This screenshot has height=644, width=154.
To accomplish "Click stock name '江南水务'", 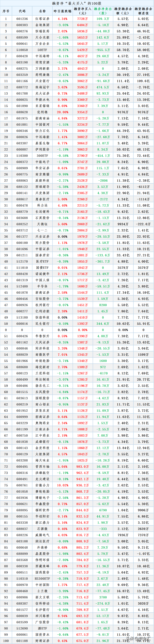I will 42,429.
